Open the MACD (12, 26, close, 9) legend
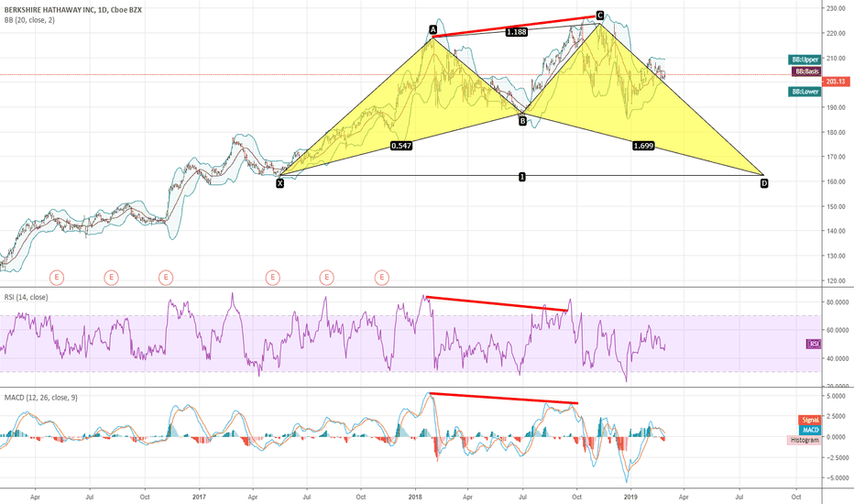This screenshot has height=504, width=854. pyautogui.click(x=41, y=397)
